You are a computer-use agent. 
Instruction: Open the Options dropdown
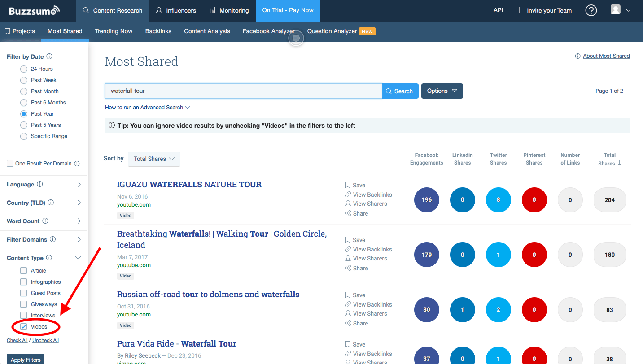[x=442, y=91]
